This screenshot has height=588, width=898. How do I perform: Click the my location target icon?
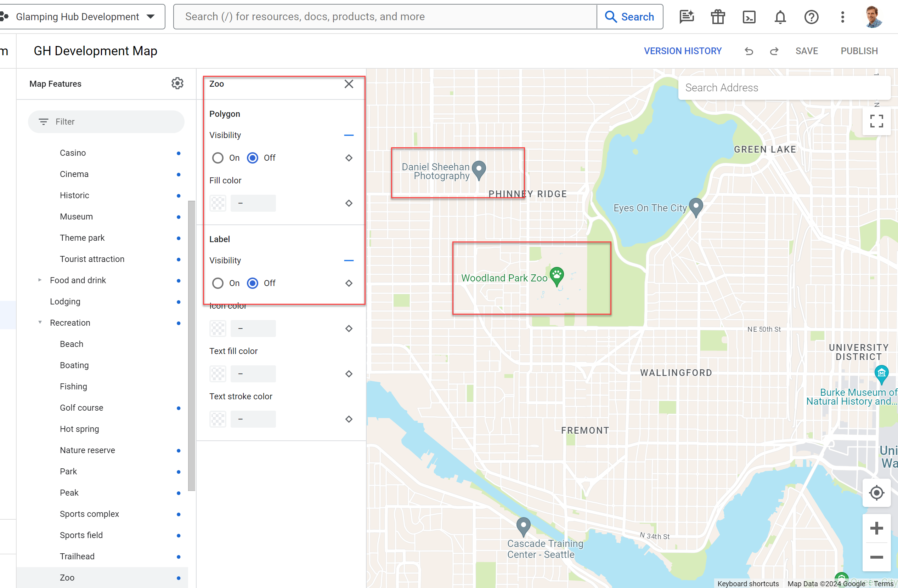[x=876, y=492]
